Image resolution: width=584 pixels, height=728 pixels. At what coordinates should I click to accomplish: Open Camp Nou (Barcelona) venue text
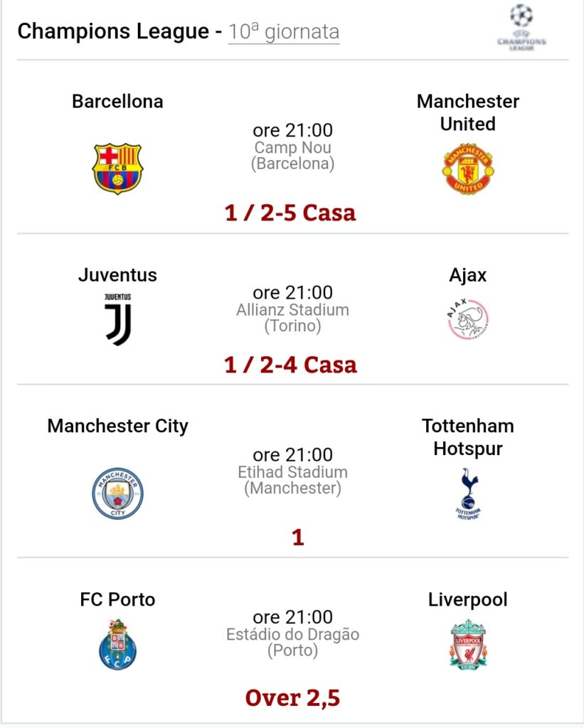coord(292,155)
